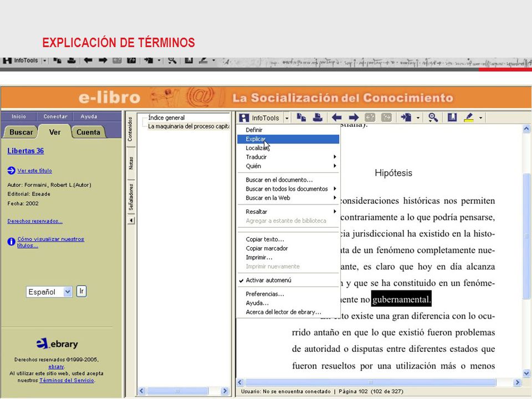The height and width of the screenshot is (399, 532).
Task: Click Ayuda in top navigation
Action: (x=89, y=116)
